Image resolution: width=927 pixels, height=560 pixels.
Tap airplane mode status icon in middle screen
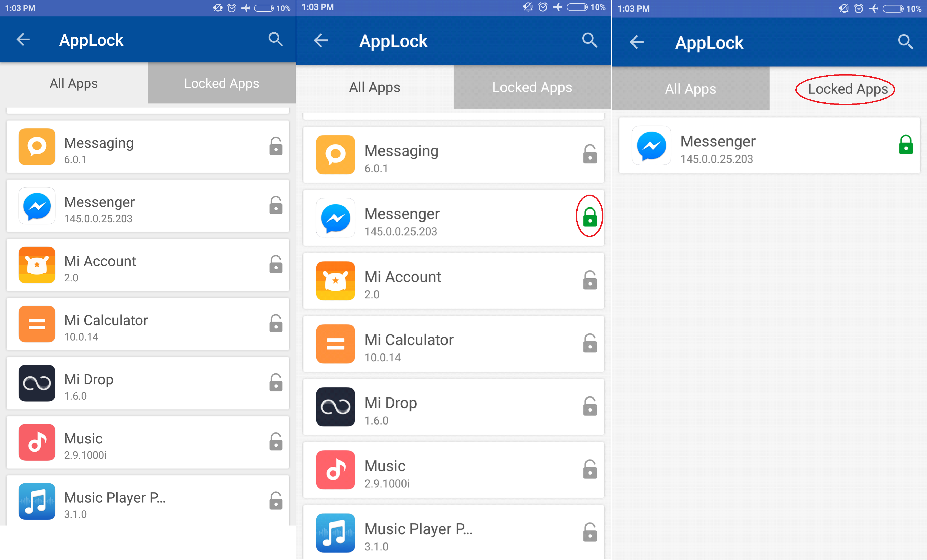click(x=558, y=7)
